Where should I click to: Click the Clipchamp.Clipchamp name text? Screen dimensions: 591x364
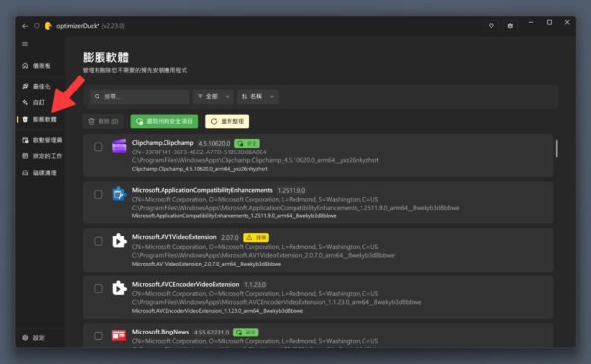click(x=163, y=143)
